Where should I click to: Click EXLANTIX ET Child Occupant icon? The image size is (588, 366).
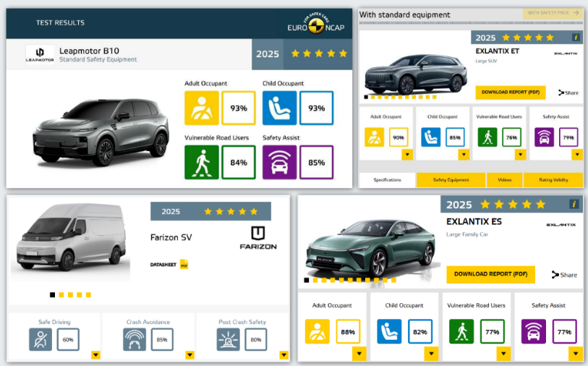point(431,137)
